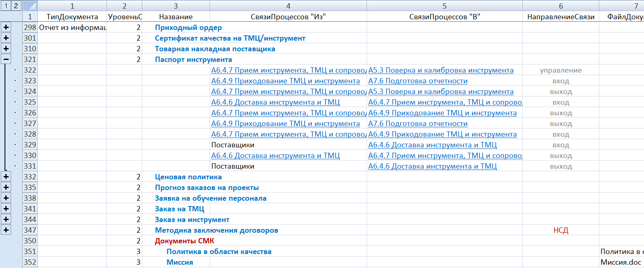Expand the Сертификат качества group at row 301
The image size is (644, 268).
click(x=6, y=38)
